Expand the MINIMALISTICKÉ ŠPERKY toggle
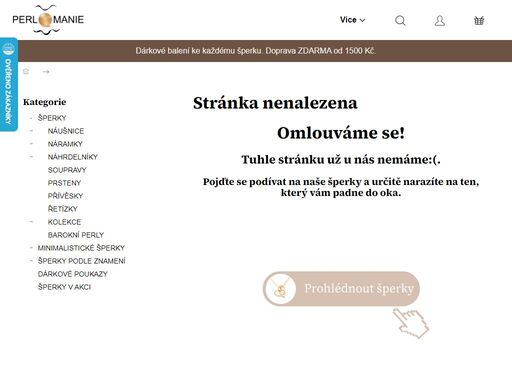 click(x=31, y=248)
